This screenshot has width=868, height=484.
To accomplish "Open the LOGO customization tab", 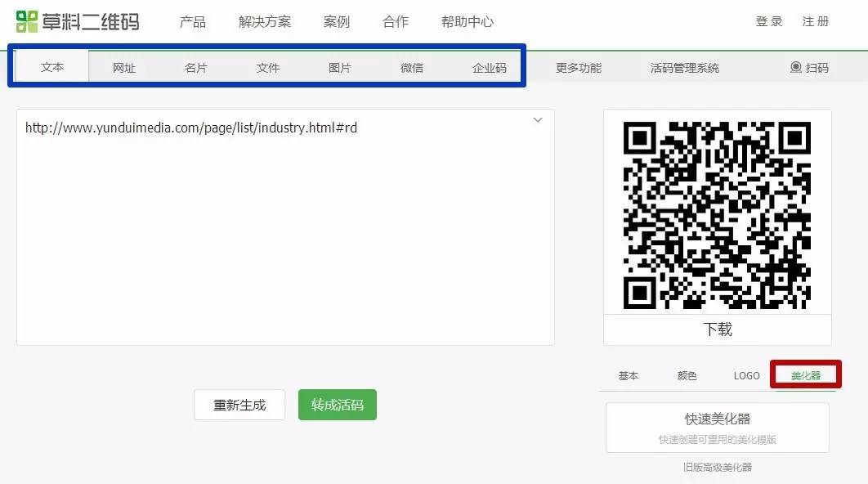I will click(x=745, y=375).
